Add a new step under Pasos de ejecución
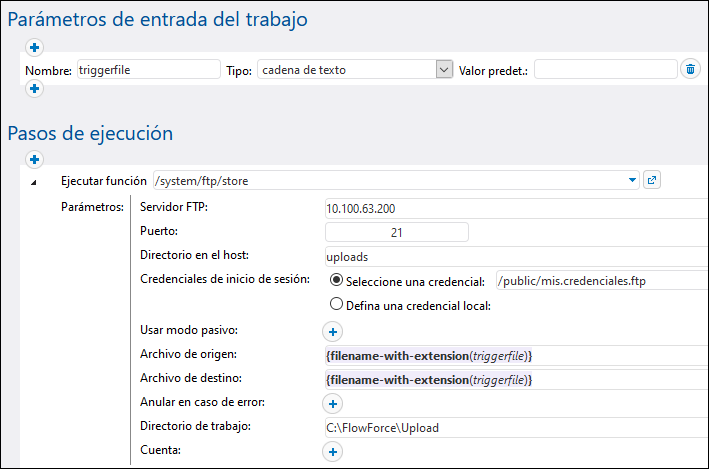Viewport: 709px width, 469px height. 34,159
